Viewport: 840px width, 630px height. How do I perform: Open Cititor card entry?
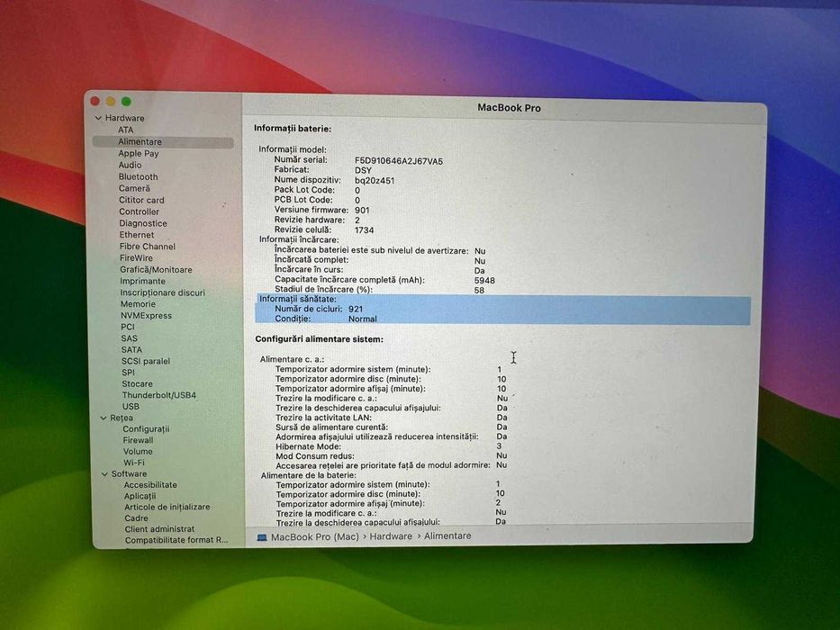(141, 200)
